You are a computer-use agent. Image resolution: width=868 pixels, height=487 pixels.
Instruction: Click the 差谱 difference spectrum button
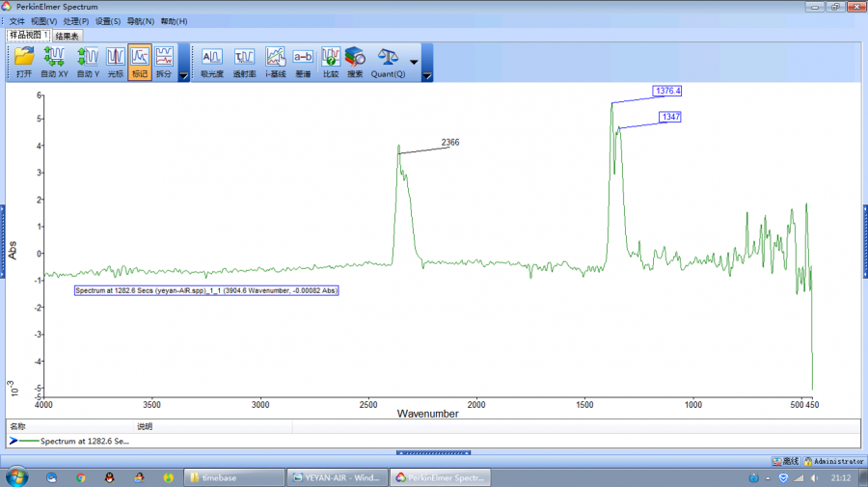(303, 61)
